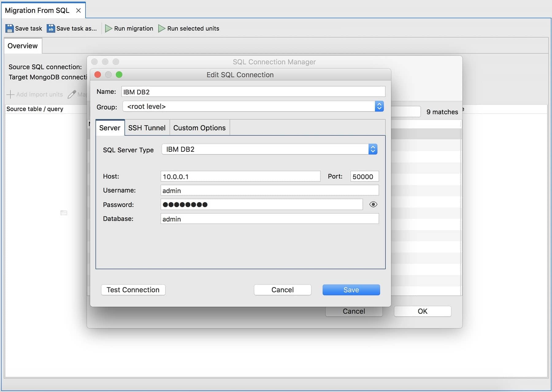This screenshot has width=552, height=392.
Task: Open the Custom Options tab
Action: (x=199, y=128)
